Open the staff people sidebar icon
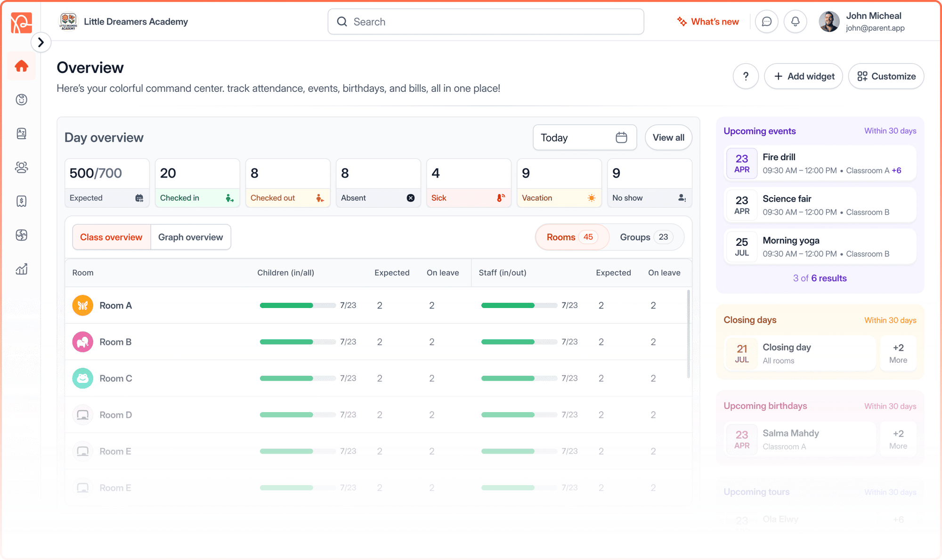The width and height of the screenshot is (942, 560). tap(22, 167)
